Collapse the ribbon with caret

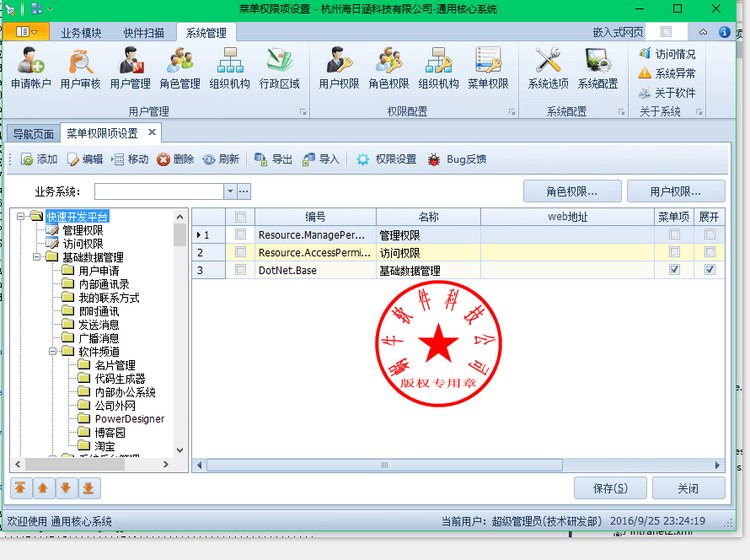(703, 32)
